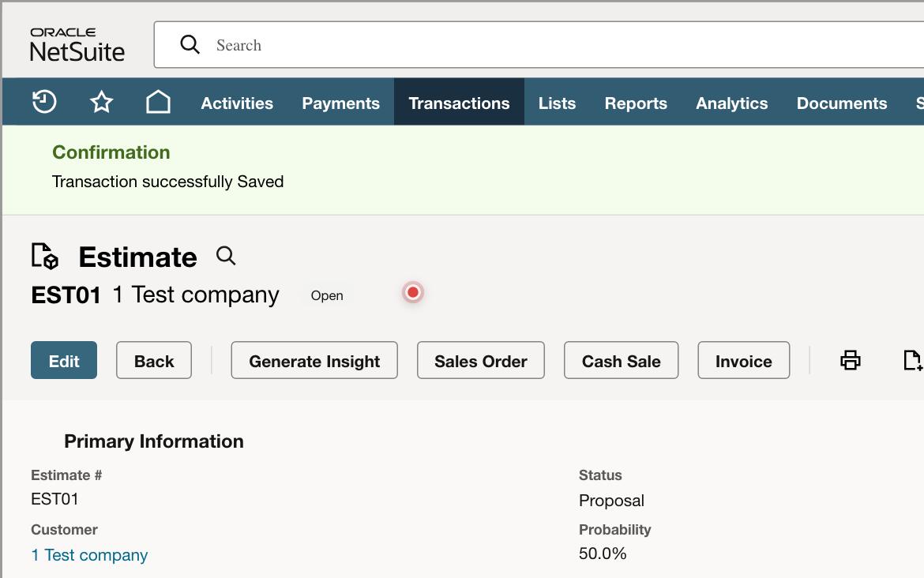The width and height of the screenshot is (924, 578).
Task: Click the search icon next to Estimate title
Action: tap(226, 256)
